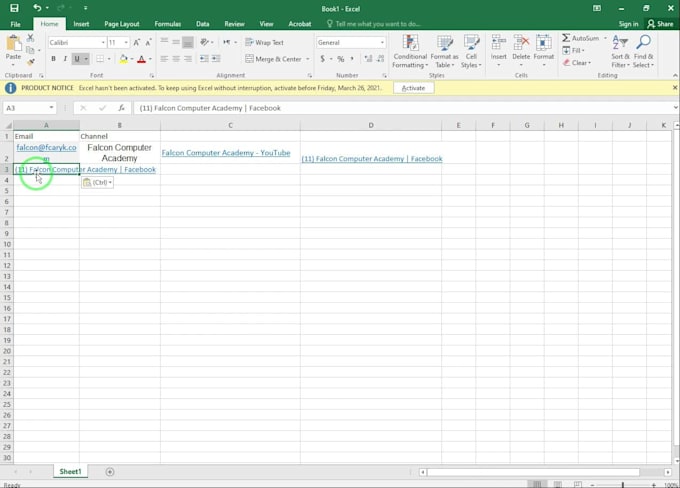Viewport: 680px width, 488px height.
Task: Open Conditional Formatting
Action: click(410, 52)
